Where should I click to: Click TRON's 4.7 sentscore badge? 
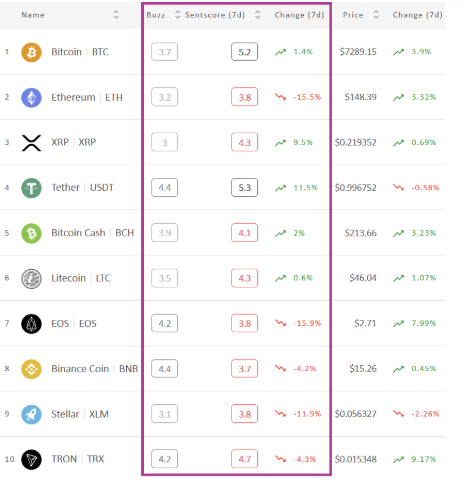[x=244, y=459]
